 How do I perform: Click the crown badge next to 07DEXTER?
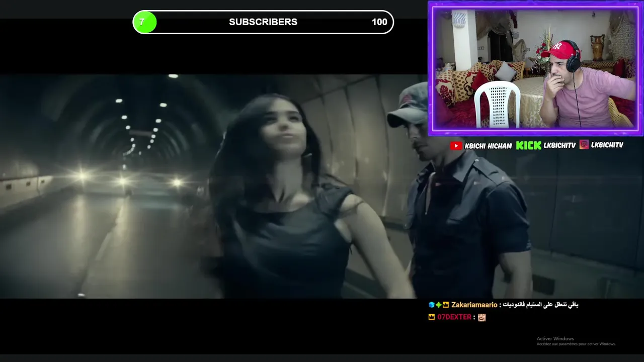coord(431,317)
